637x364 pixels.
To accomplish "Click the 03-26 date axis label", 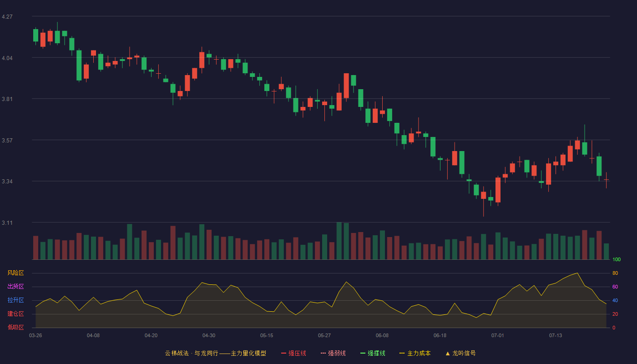I will coord(35,335).
